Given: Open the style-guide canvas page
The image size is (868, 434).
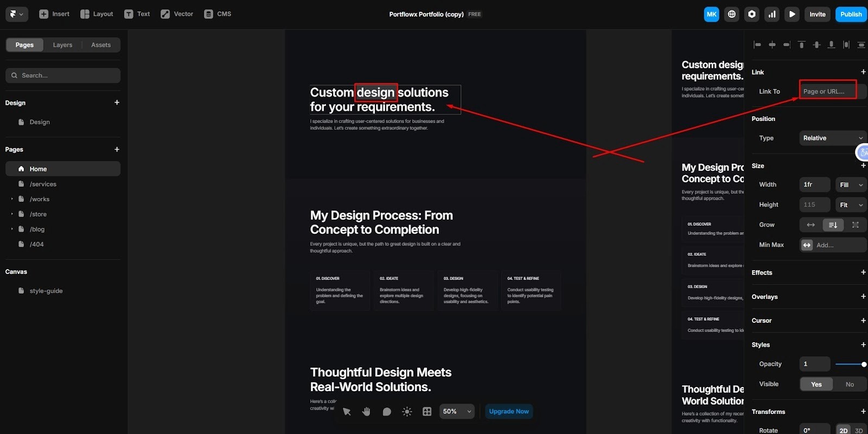Looking at the screenshot, I should (63, 291).
